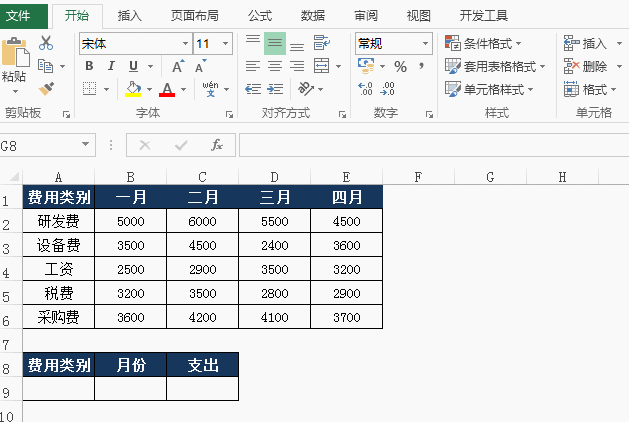
Task: Switch to 数据 Data tab
Action: pos(312,16)
